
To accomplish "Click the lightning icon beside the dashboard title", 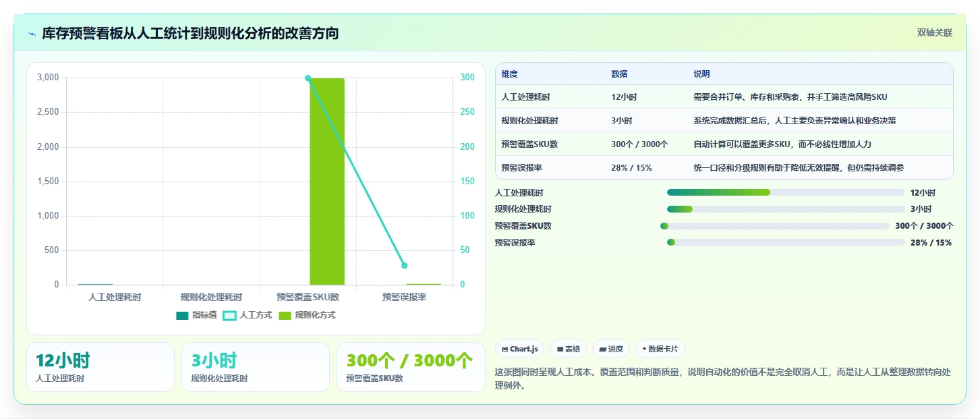I will pos(32,34).
